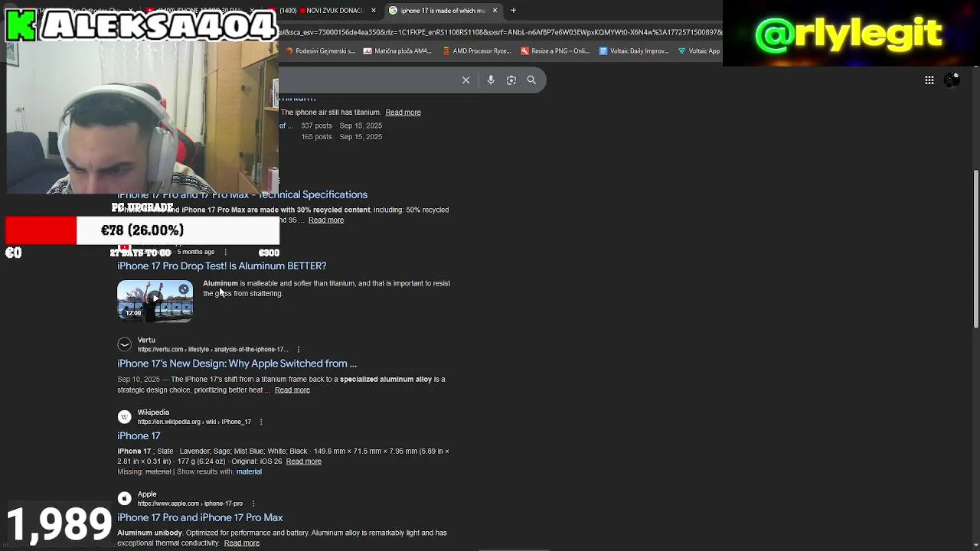This screenshot has width=980, height=551.
Task: Read more on Aluminum unibody snippet
Action: (242, 543)
